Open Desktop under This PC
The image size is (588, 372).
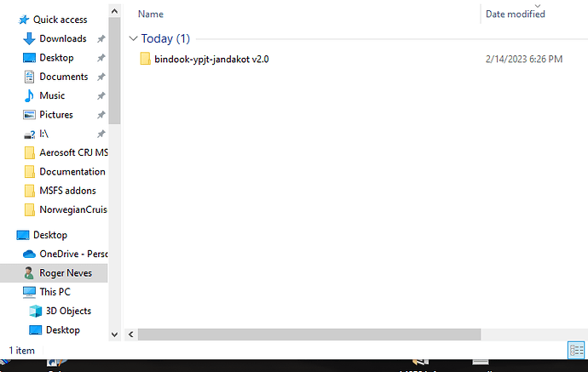click(x=63, y=330)
